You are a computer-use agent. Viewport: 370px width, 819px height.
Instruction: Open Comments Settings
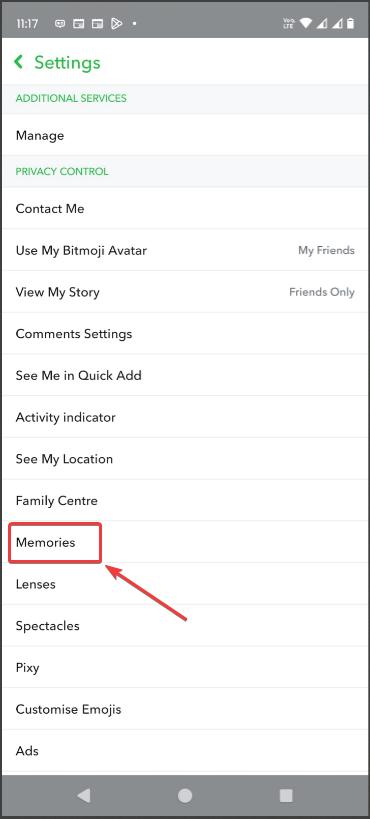point(185,334)
